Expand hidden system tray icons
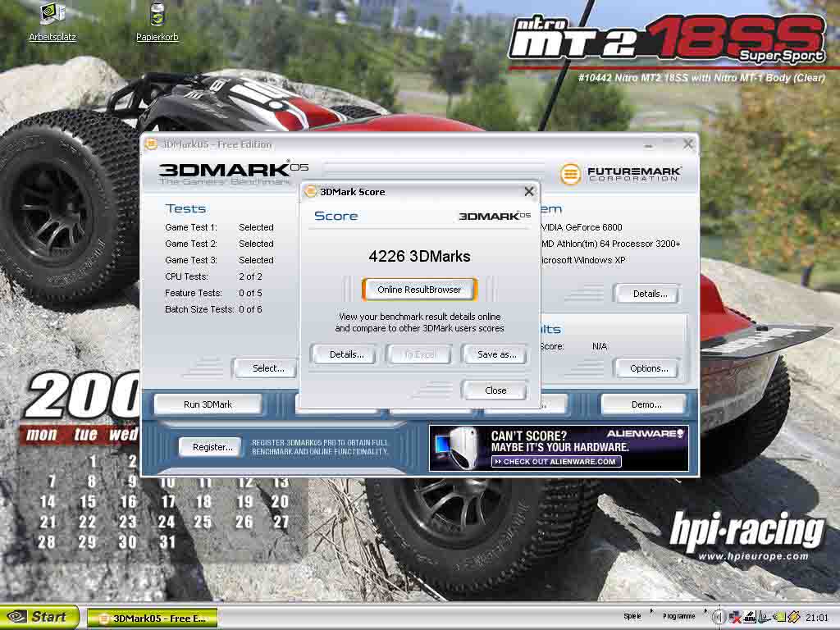Viewport: 840px width, 630px height. [x=717, y=617]
